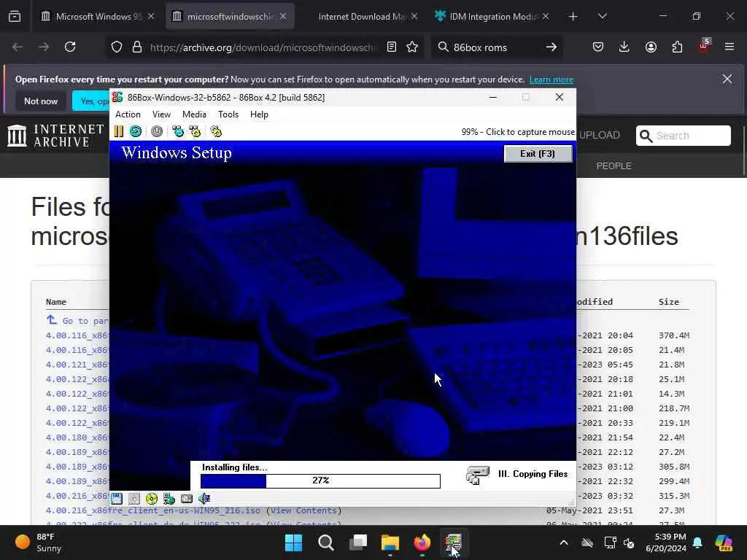The width and height of the screenshot is (747, 560).
Task: Open 86Box View menu
Action: (161, 114)
